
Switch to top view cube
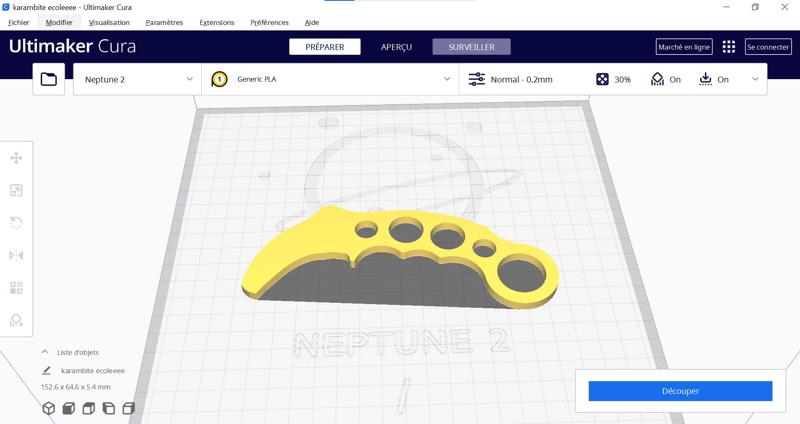89,408
